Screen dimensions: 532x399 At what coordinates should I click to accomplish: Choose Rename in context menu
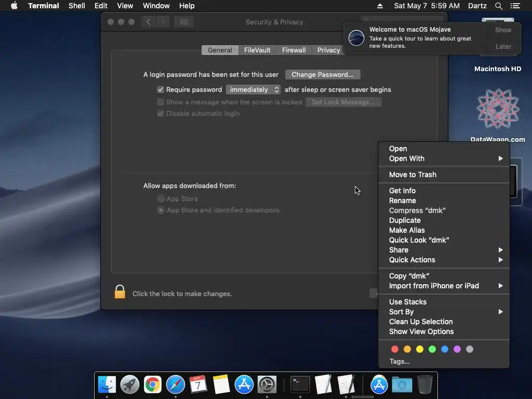click(x=444, y=201)
